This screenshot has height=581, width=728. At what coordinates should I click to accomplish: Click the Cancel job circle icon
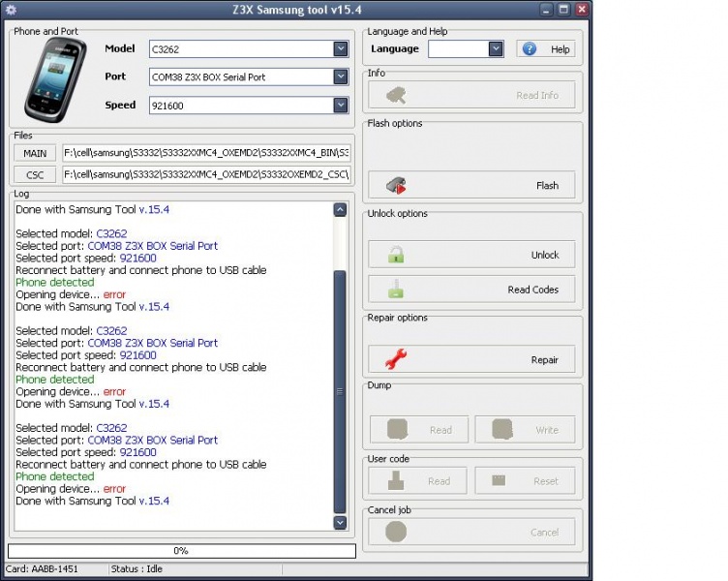click(x=396, y=532)
